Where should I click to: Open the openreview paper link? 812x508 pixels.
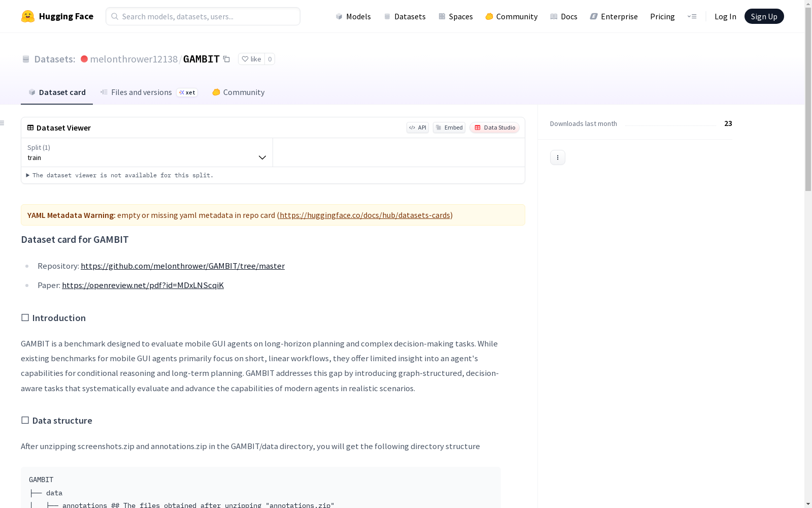143,285
